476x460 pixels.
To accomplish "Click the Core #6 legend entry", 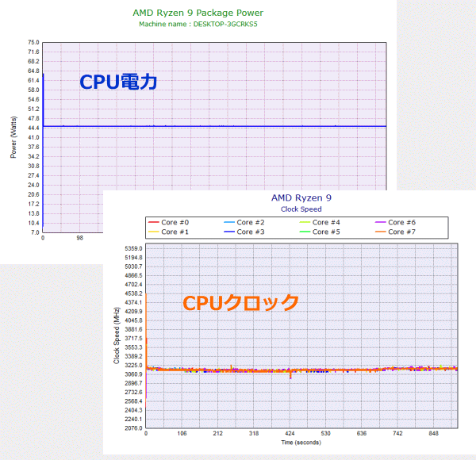I will 395,222.
